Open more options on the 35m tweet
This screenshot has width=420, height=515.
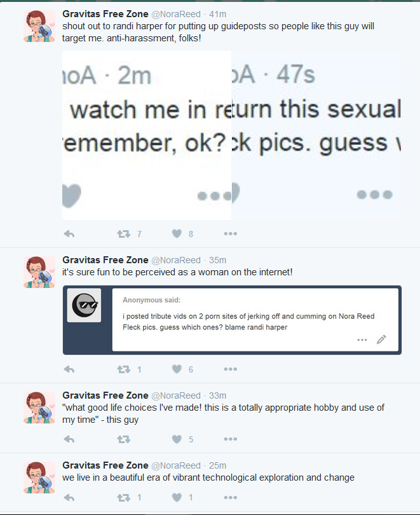[231, 369]
